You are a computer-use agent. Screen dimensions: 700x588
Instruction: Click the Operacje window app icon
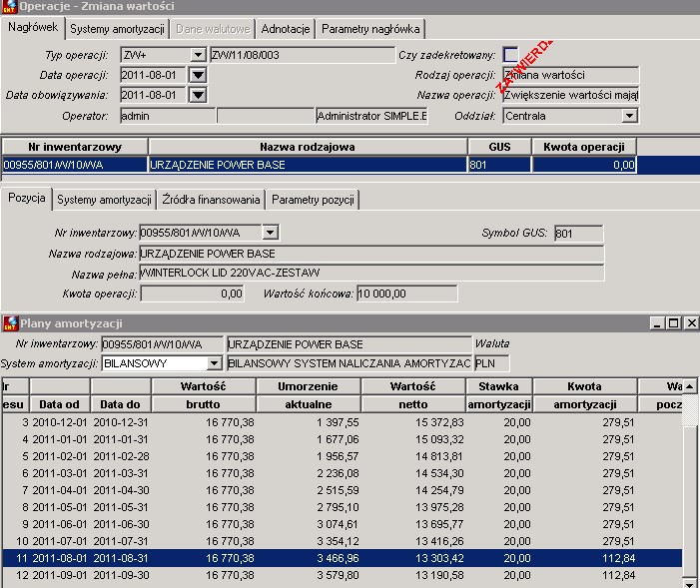9,6
